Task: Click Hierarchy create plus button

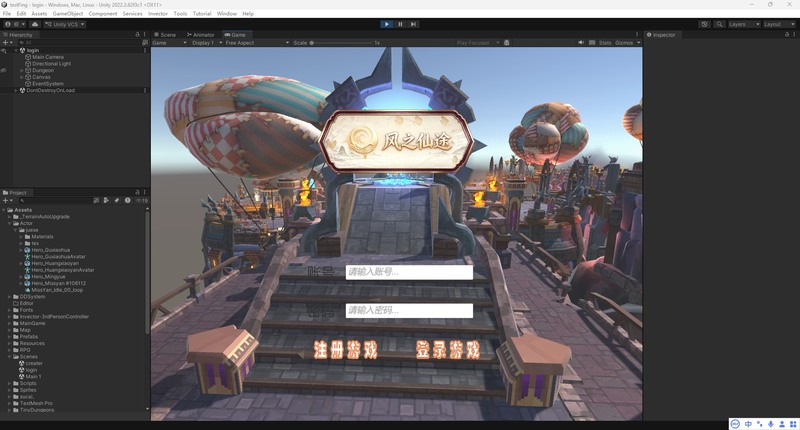Action: pyautogui.click(x=7, y=43)
